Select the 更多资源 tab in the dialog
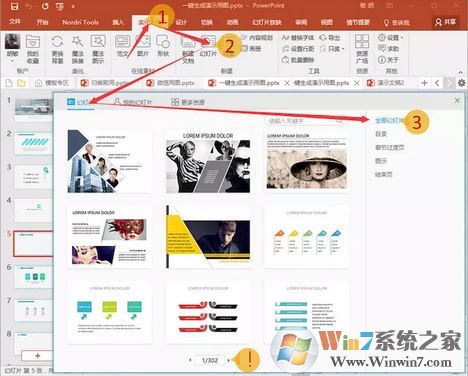 tap(187, 102)
